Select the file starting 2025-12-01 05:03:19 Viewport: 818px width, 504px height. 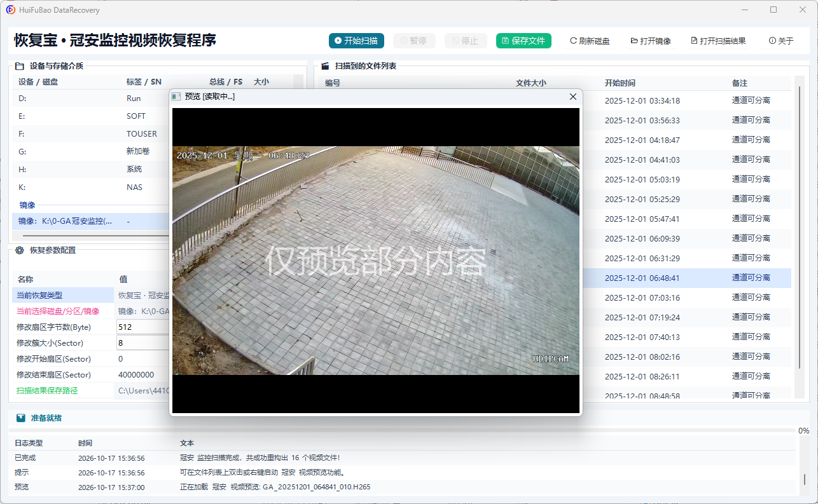click(x=687, y=179)
